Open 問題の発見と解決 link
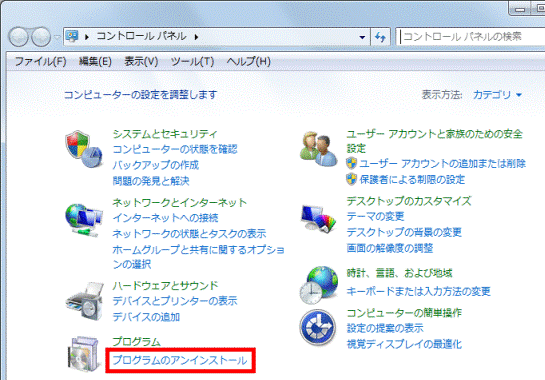 tap(151, 181)
